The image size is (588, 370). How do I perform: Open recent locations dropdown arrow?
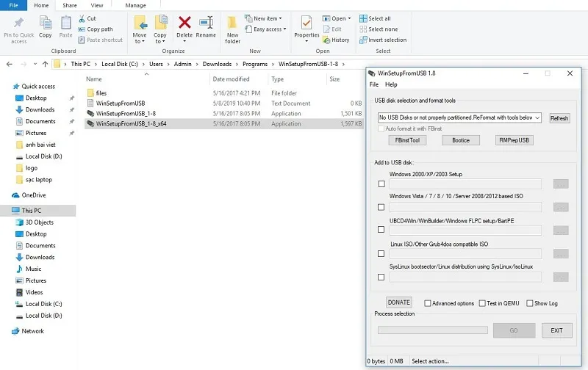tap(35, 64)
